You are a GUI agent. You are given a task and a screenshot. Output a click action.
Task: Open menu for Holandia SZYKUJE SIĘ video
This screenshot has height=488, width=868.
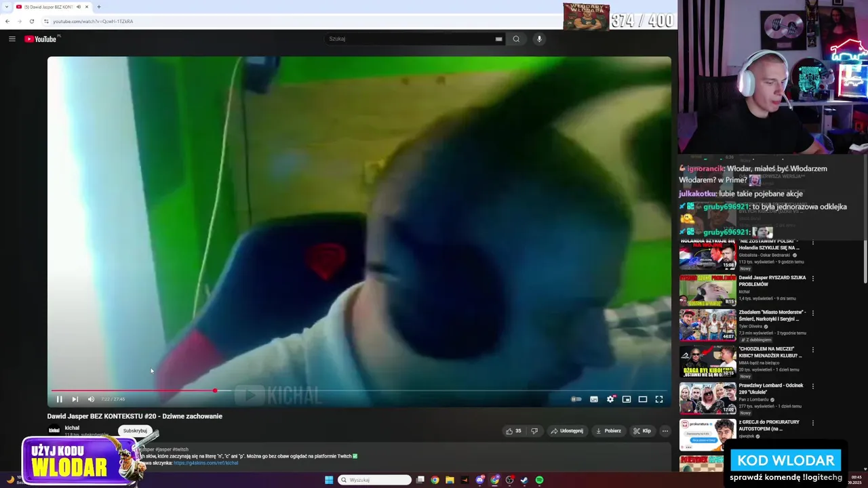point(813,242)
